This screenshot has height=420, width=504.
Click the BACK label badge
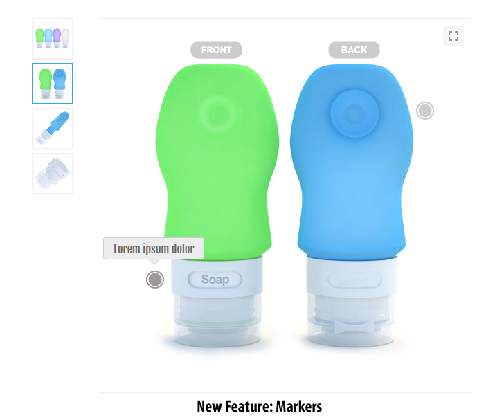click(x=354, y=50)
